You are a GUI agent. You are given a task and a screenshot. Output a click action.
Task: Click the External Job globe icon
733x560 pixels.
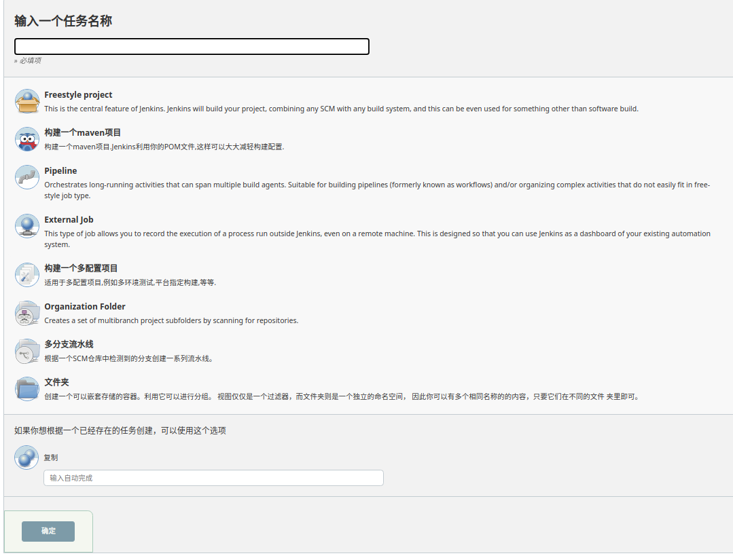coord(27,227)
